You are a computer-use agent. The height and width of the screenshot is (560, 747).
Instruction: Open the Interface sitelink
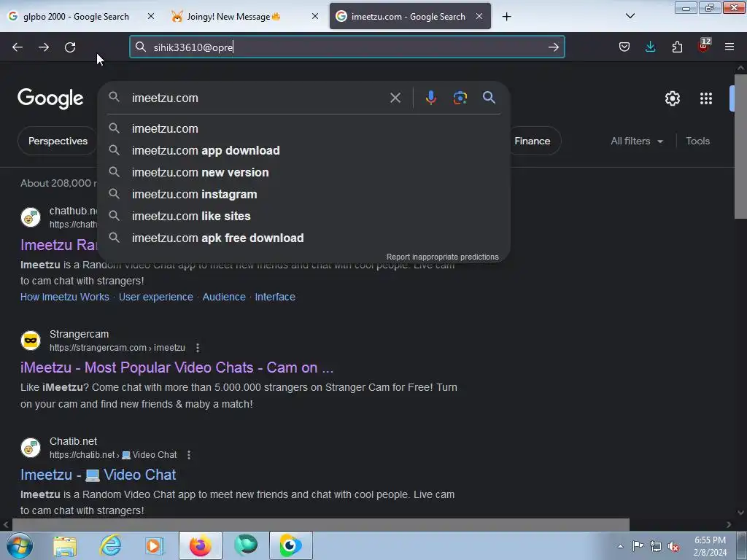click(x=275, y=297)
